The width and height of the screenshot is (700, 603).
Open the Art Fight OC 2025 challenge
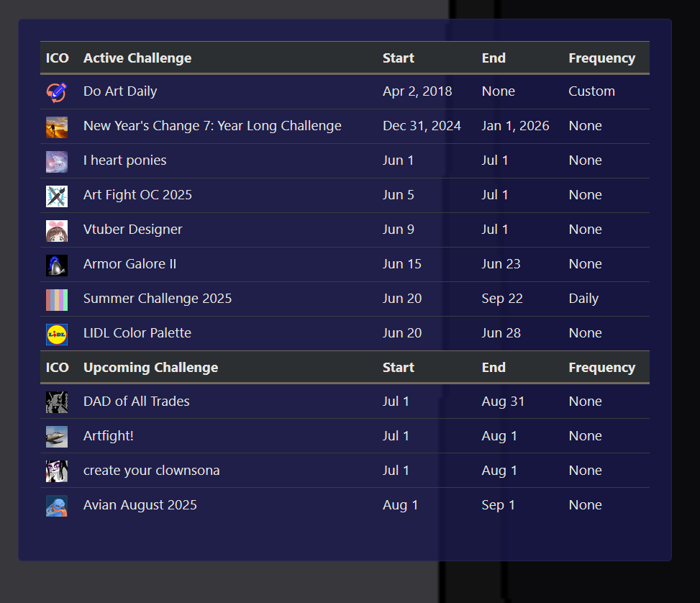(137, 195)
